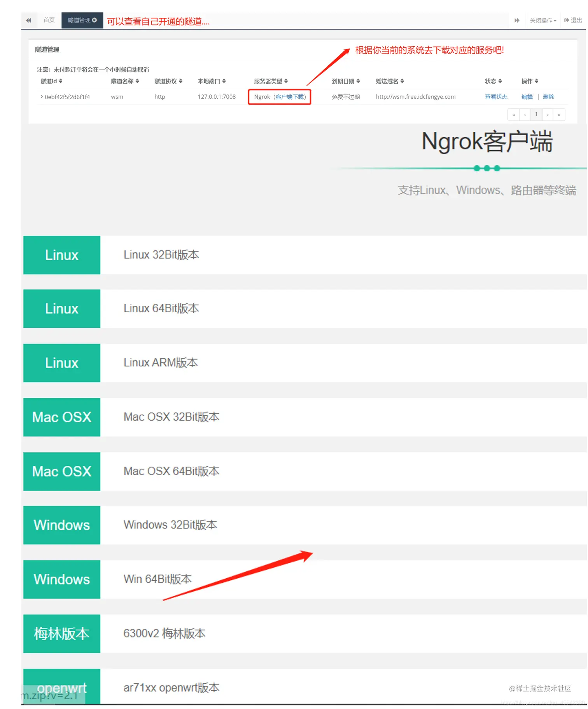Click 查看状态 for the wsm tunnel
The width and height of the screenshot is (588, 709).
[x=496, y=97]
